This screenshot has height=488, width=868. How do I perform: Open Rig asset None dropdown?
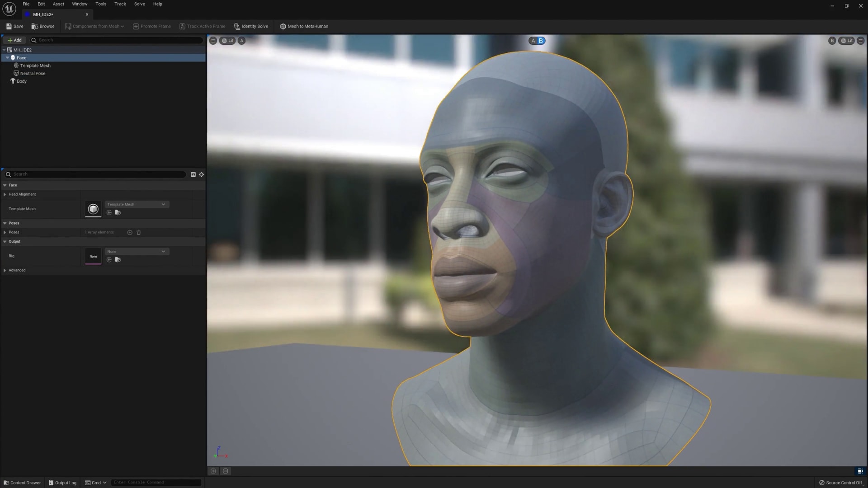tap(137, 251)
